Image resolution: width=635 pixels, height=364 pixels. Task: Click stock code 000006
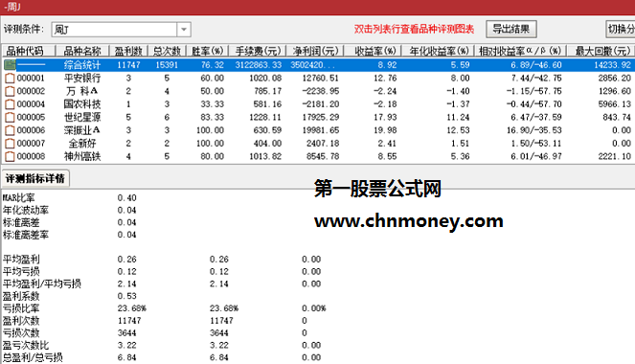click(31, 130)
